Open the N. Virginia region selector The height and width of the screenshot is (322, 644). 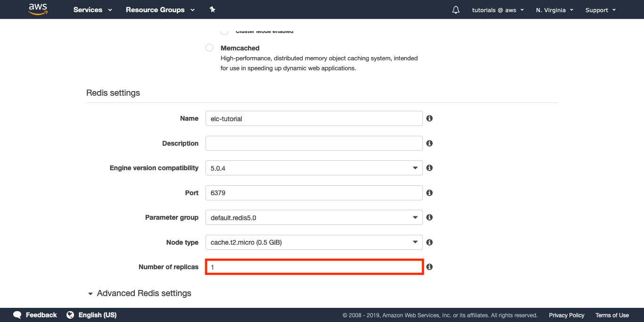pos(554,10)
